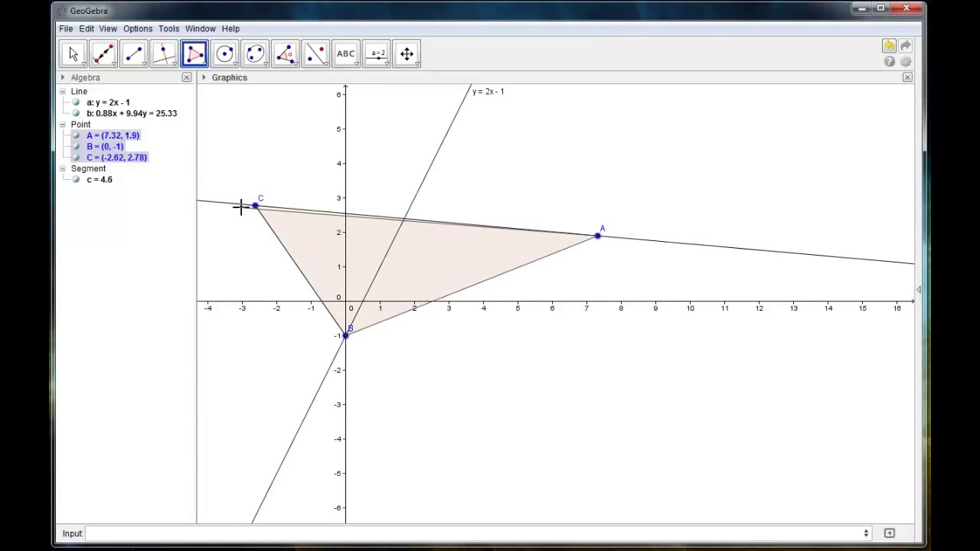Select the Perpendicular Line tool
The image size is (980, 551).
(x=164, y=54)
